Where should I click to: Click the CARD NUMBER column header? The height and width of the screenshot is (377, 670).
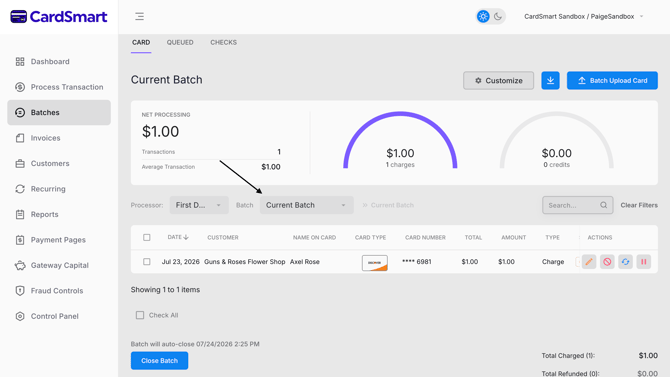[x=425, y=237]
